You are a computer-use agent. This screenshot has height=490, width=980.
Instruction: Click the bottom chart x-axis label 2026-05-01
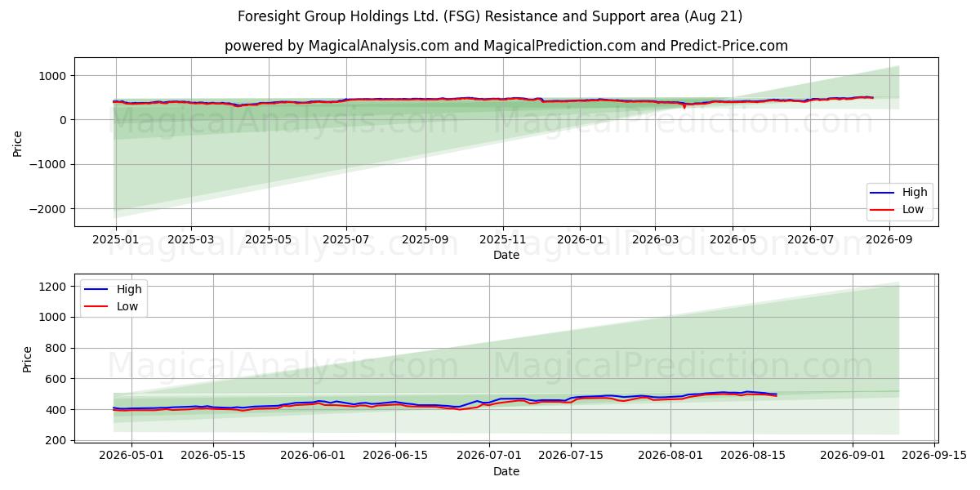pos(131,456)
